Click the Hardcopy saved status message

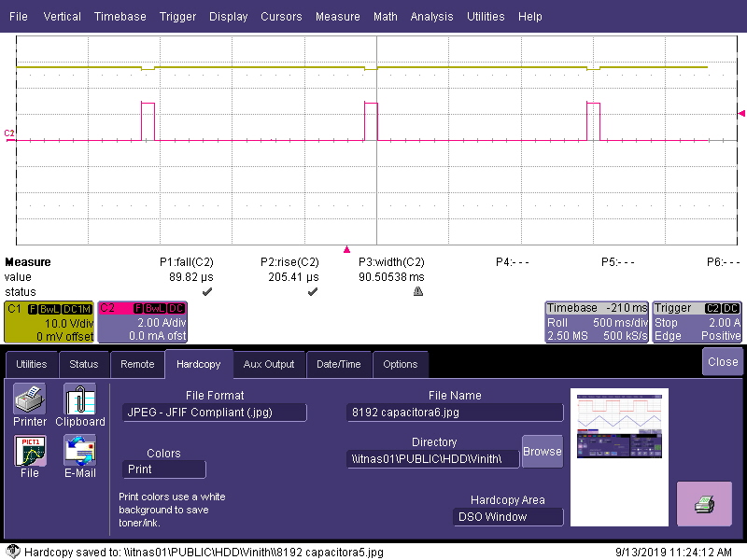204,553
